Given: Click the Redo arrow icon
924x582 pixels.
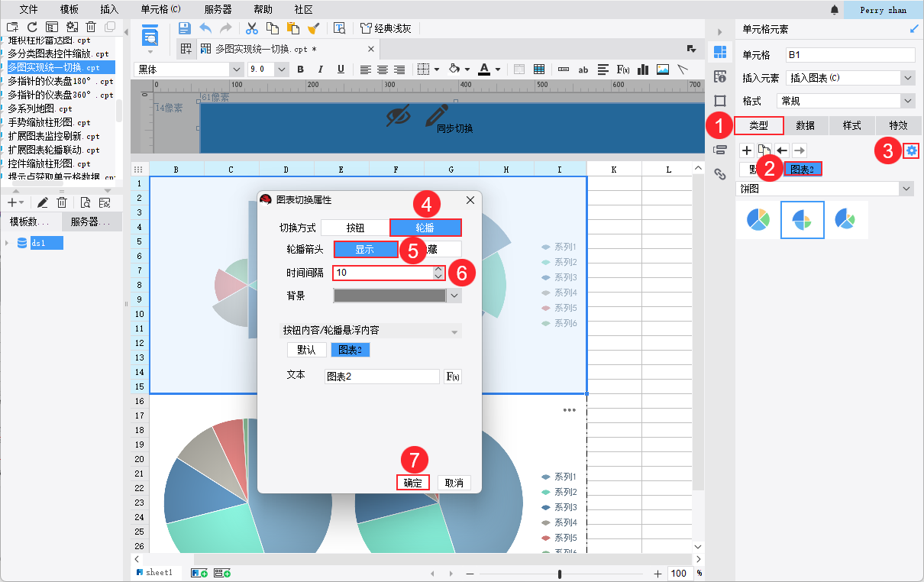Looking at the screenshot, I should point(225,28).
